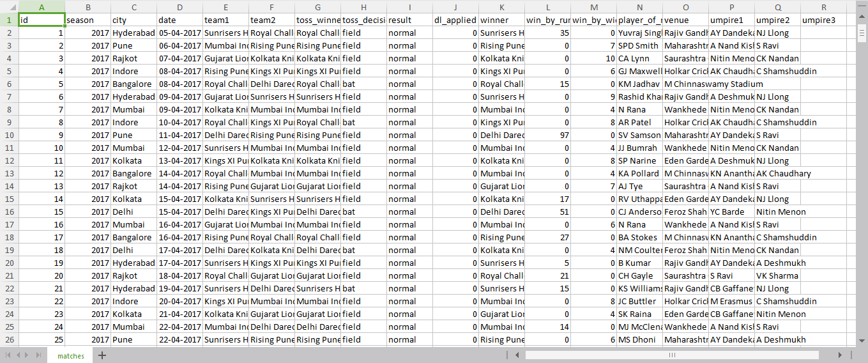The height and width of the screenshot is (363, 868).
Task: Select the win_by_runs cell showing 51
Action: 547,212
